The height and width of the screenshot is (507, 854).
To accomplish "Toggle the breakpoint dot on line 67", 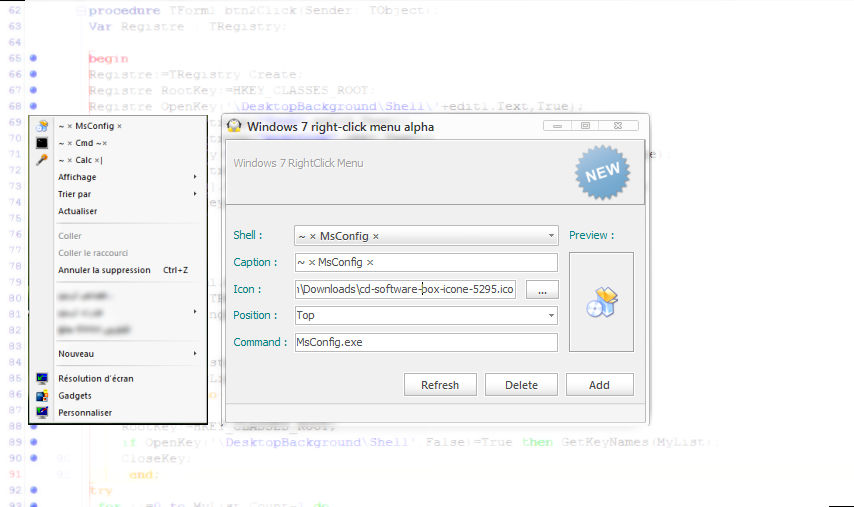I will (33, 90).
